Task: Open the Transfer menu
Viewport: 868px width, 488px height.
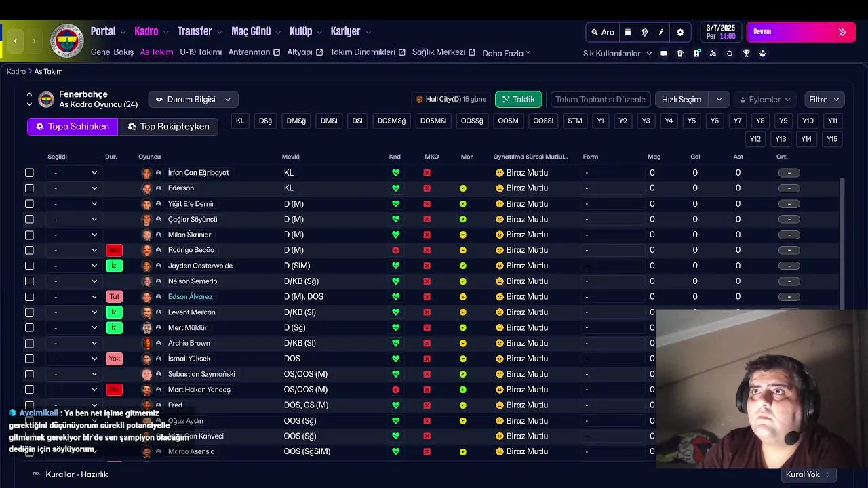Action: pyautogui.click(x=199, y=32)
